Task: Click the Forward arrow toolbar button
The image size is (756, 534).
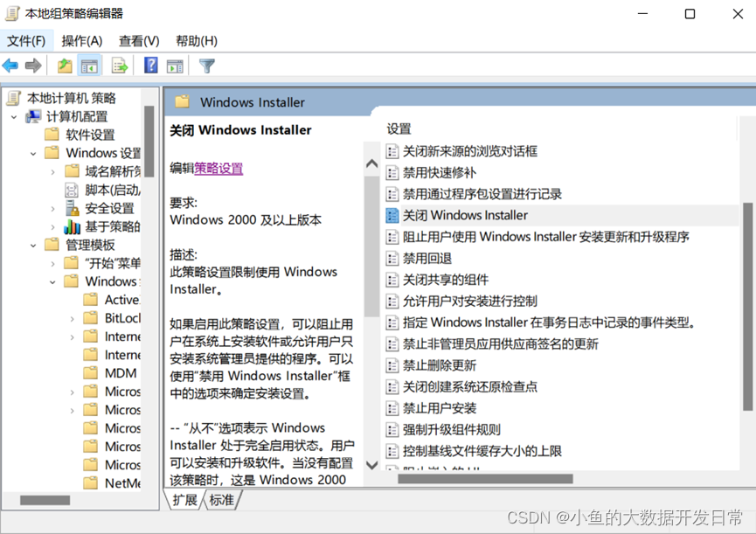Action: (x=33, y=66)
